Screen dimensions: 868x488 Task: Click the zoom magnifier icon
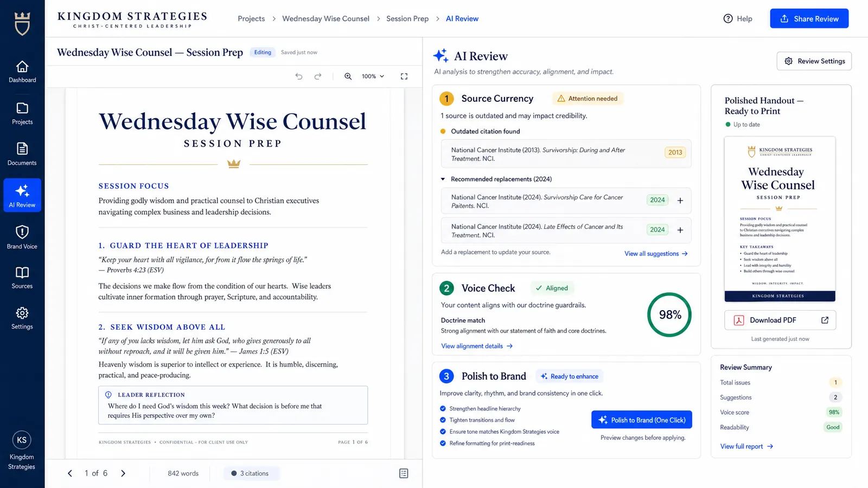tap(348, 76)
